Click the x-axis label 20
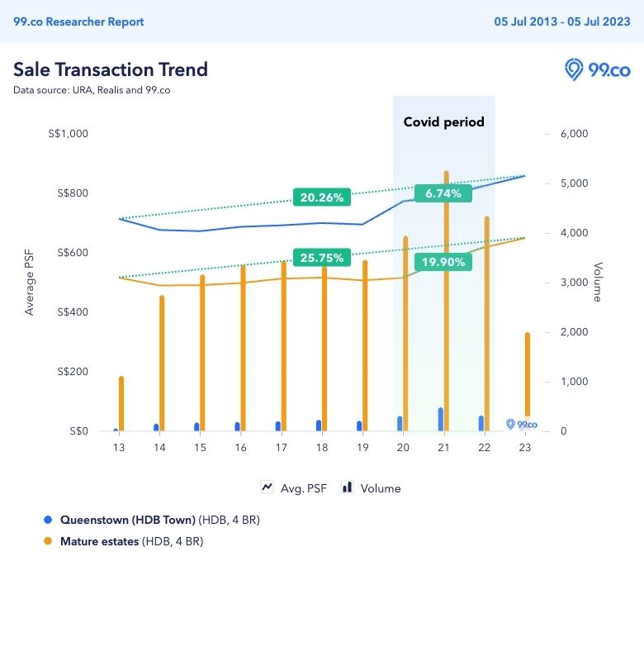Viewport: 644px width, 661px height. [x=403, y=447]
